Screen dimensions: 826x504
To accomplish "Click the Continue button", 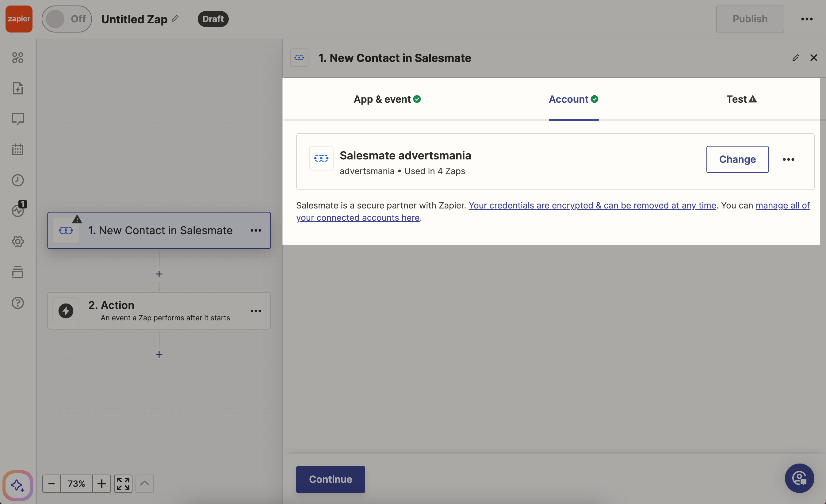I will click(x=330, y=479).
